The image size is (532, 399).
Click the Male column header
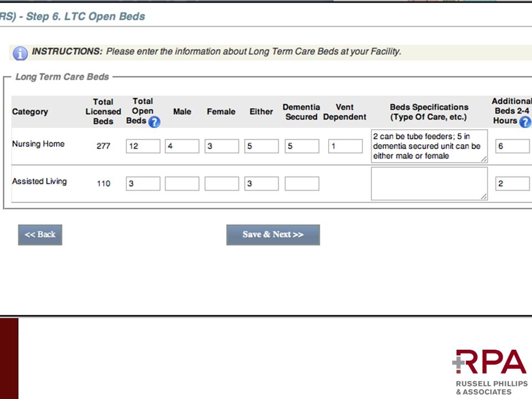(x=182, y=111)
